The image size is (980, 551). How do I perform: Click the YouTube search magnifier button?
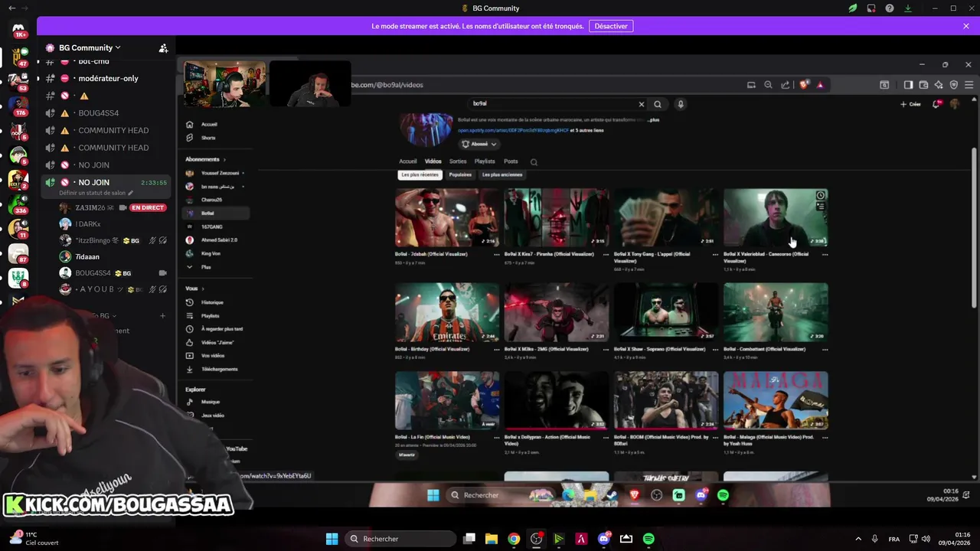click(x=658, y=104)
